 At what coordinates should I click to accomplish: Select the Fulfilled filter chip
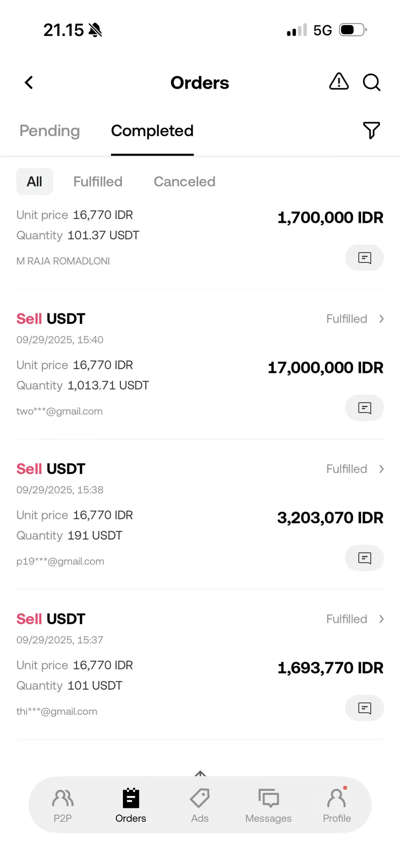point(98,182)
